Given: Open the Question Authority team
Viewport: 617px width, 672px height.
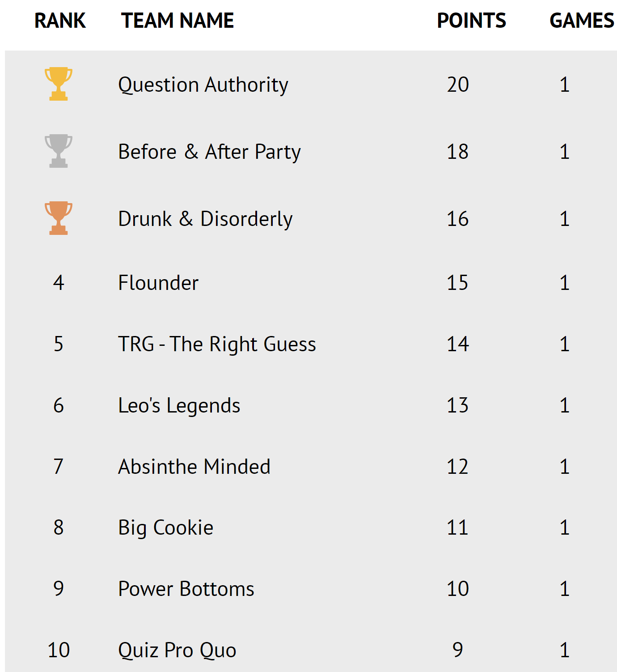Looking at the screenshot, I should (203, 85).
